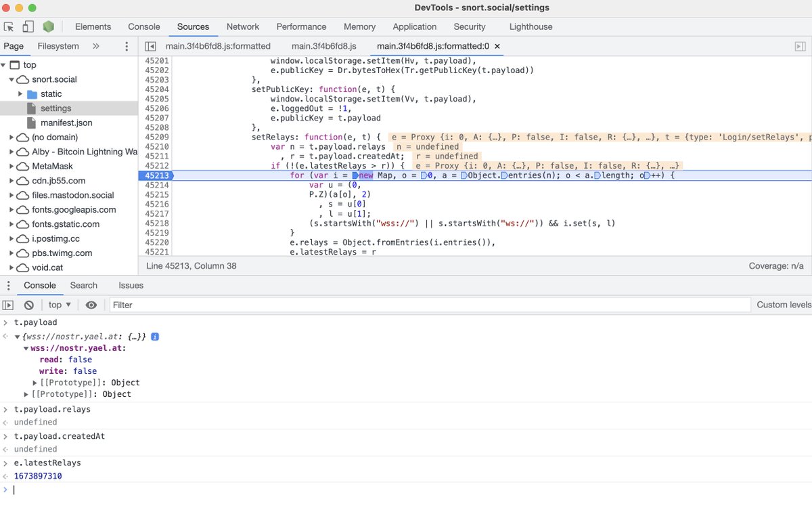Expand the MetaMask tree node
Image resolution: width=812 pixels, height=516 pixels.
click(12, 167)
